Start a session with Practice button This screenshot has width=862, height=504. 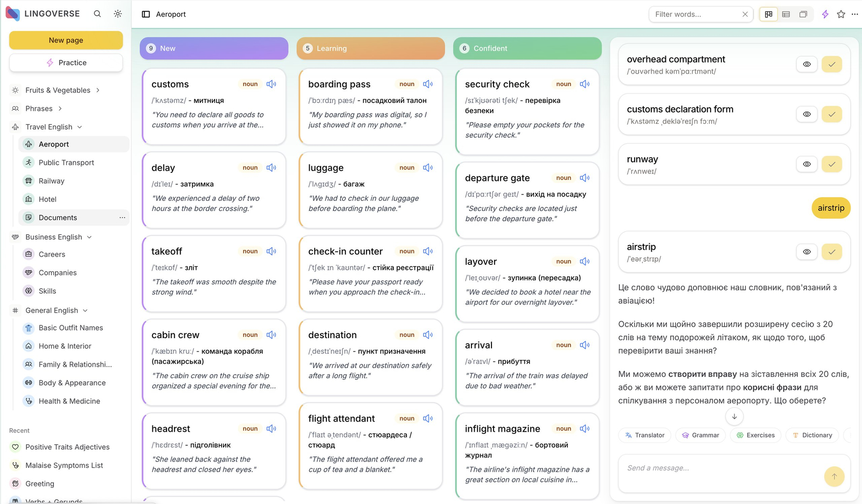66,63
